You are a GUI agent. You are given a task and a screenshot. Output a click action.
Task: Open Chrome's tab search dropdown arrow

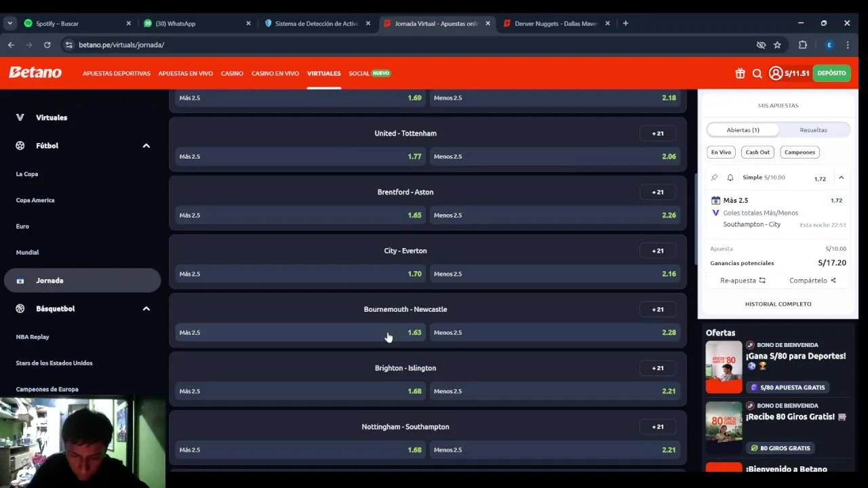click(9, 23)
